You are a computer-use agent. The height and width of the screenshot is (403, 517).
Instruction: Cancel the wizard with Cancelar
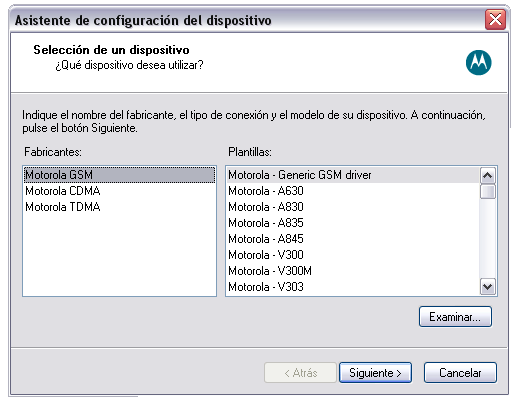click(x=460, y=373)
